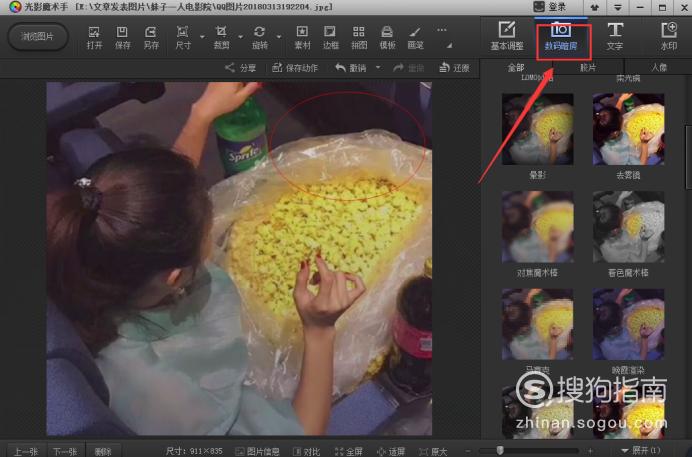692x457 pixels.
Task: Enter 全屏 fullscreen mode
Action: tap(349, 451)
